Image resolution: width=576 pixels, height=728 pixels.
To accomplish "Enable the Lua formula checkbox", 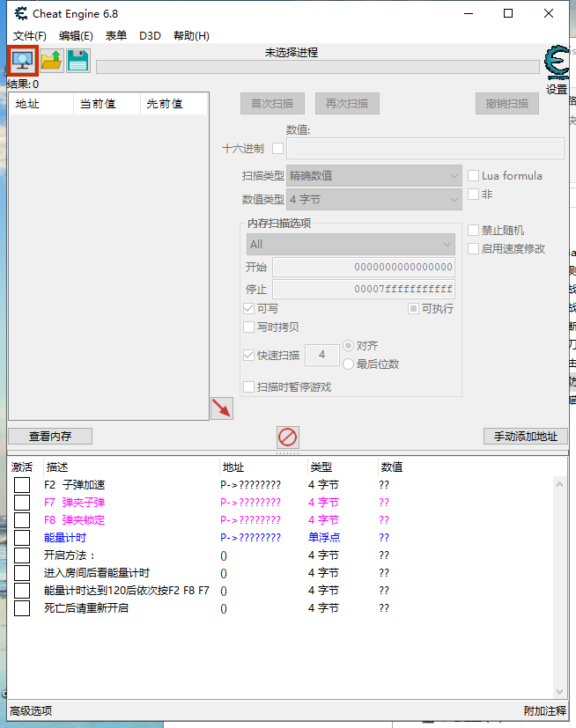I will (x=473, y=175).
